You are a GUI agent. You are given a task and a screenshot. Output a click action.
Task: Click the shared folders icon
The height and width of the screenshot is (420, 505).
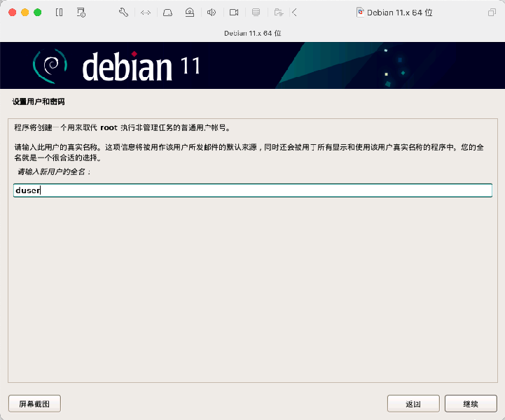(278, 13)
